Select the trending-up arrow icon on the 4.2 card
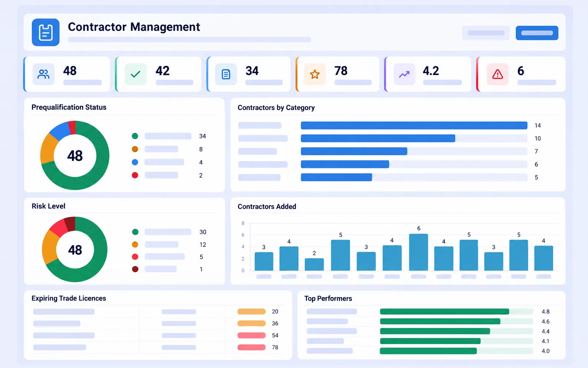The image size is (588, 368). coord(404,74)
